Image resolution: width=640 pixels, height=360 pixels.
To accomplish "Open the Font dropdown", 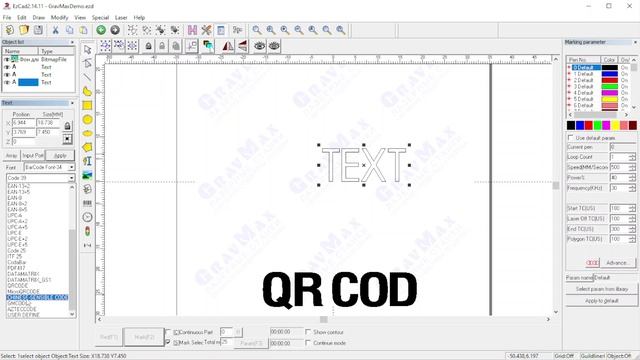I will 71,167.
